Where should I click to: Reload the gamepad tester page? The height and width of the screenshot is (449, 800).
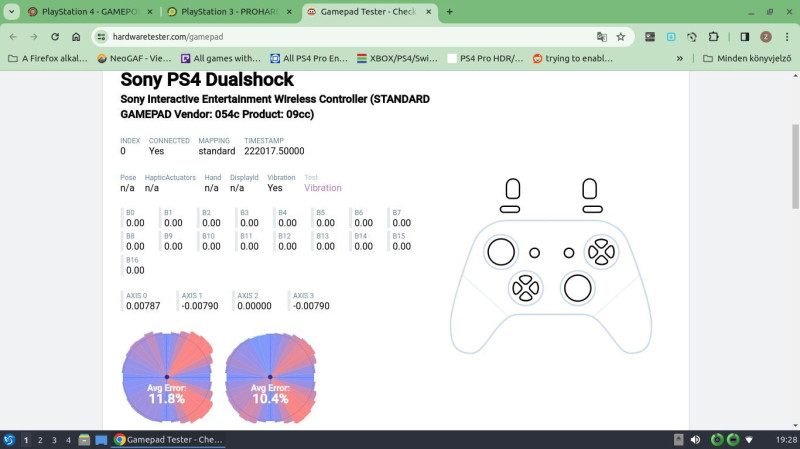pos(55,37)
